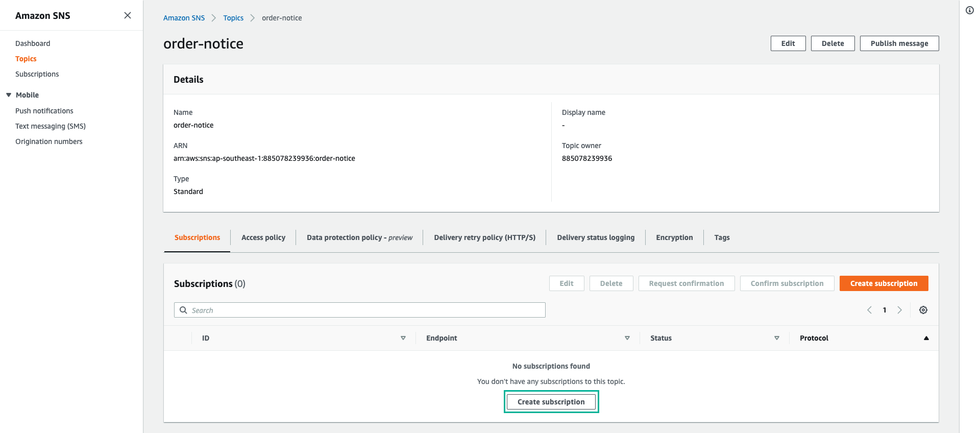
Task: Close the Amazon SNS navigation panel
Action: 128,15
